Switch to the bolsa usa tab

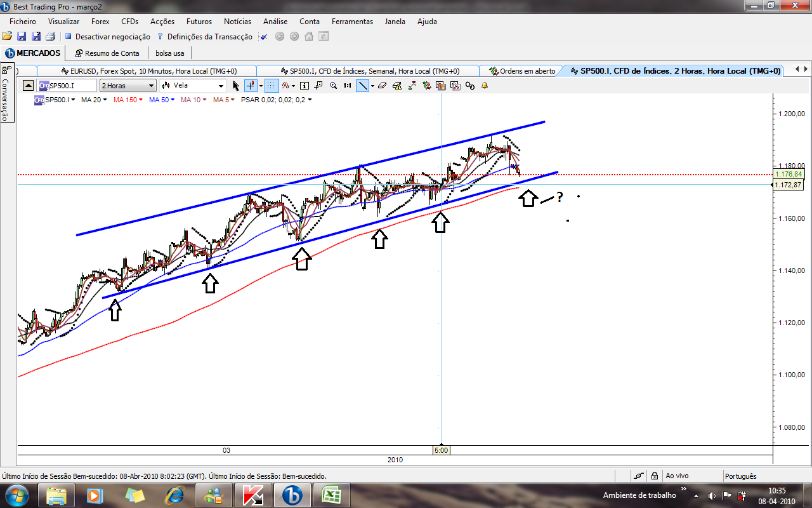tap(169, 53)
